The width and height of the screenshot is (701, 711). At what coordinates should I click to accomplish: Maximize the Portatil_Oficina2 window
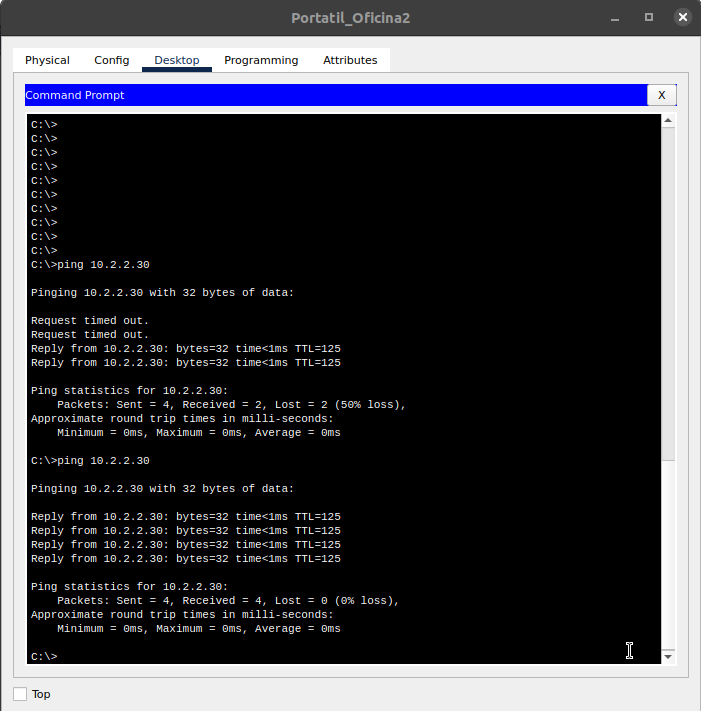click(x=649, y=17)
